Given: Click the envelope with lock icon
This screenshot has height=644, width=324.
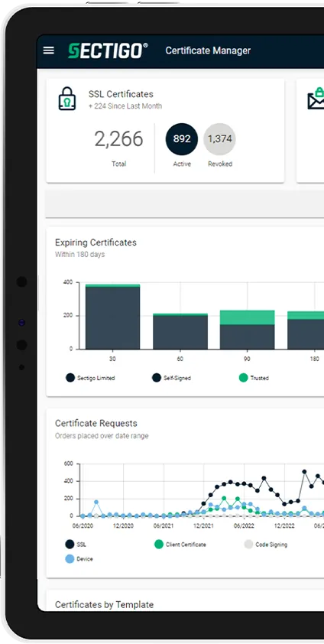Looking at the screenshot, I should [316, 98].
